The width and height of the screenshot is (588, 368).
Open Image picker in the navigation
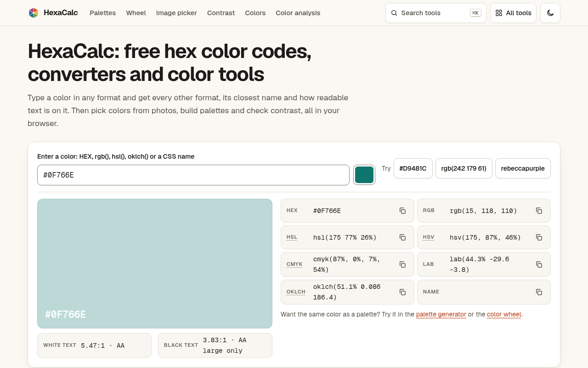pos(176,13)
